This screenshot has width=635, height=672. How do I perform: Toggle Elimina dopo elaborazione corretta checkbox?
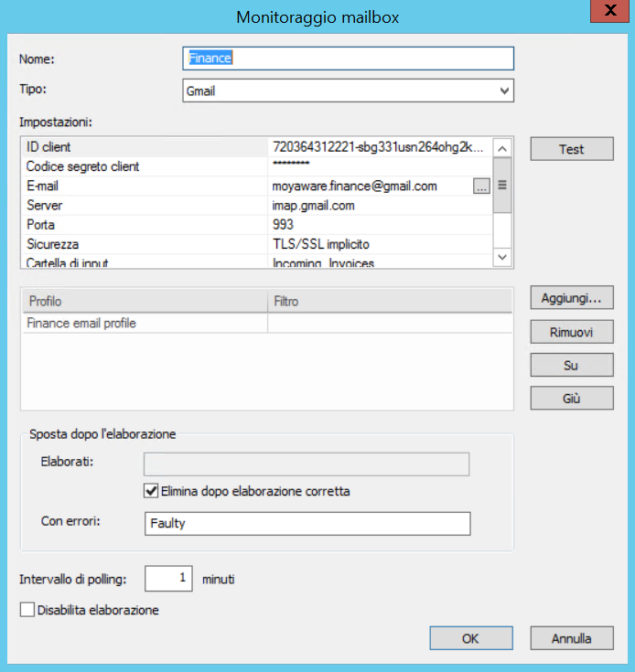[152, 491]
